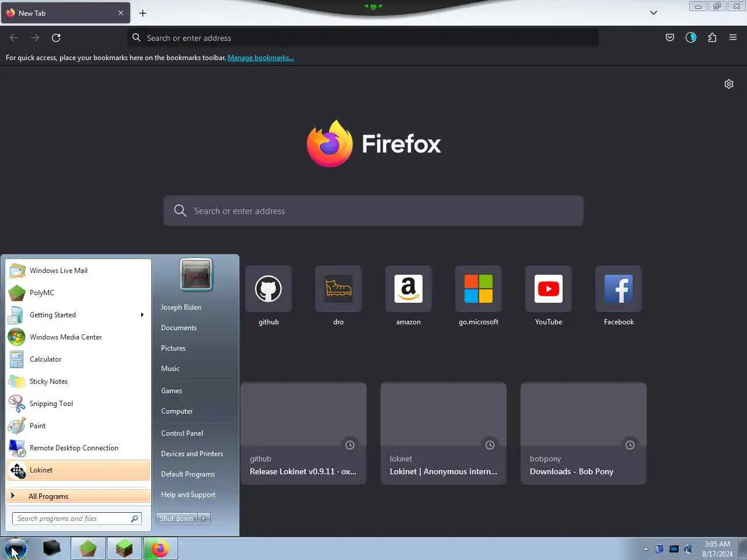Viewport: 747px width, 560px height.
Task: Open the Firefox hamburger application menu
Action: 733,37
